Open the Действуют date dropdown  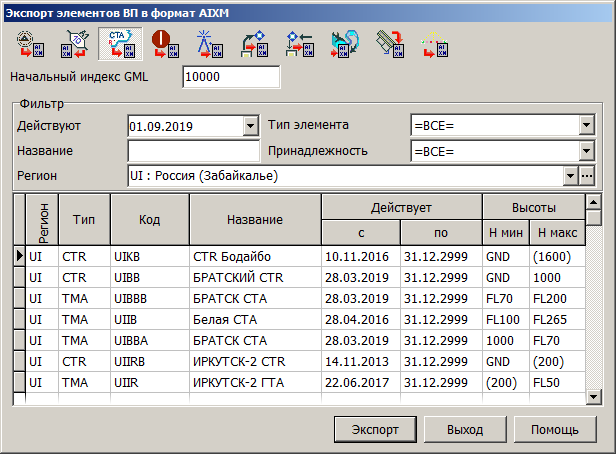(250, 126)
